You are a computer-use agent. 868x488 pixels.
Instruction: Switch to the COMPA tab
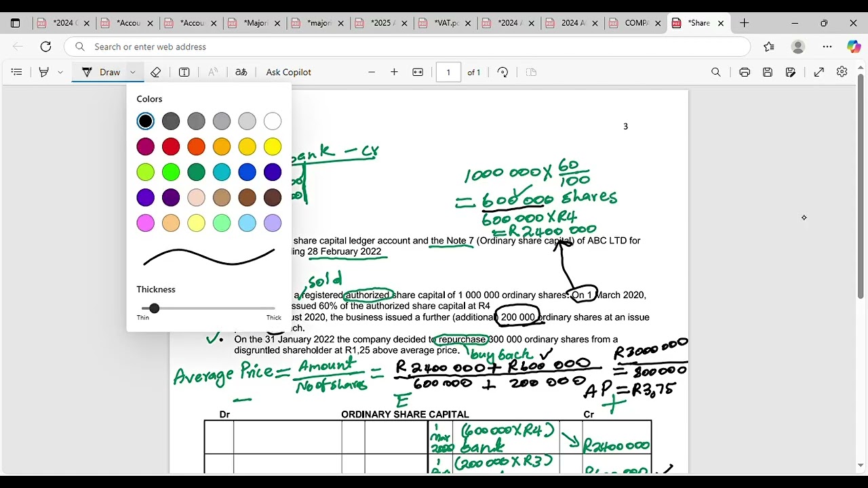(635, 23)
